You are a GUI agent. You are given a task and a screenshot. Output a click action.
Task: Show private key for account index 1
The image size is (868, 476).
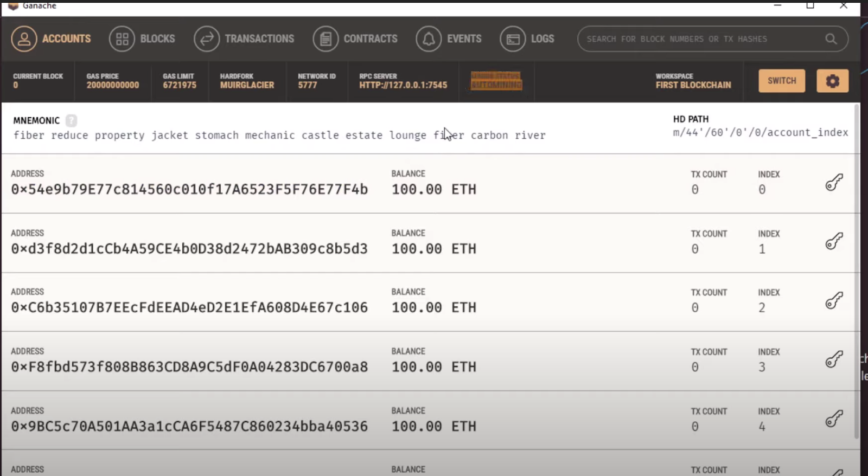(x=834, y=241)
